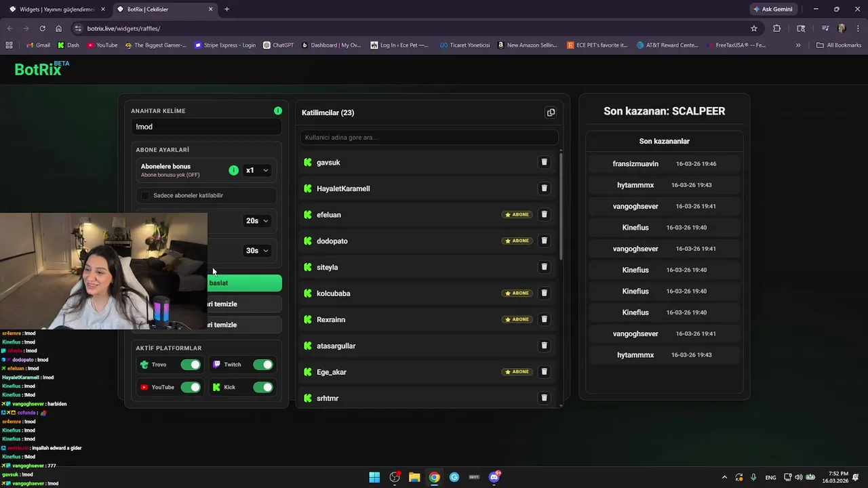The height and width of the screenshot is (488, 868).
Task: Open Discord taskbar icon
Action: point(494,477)
